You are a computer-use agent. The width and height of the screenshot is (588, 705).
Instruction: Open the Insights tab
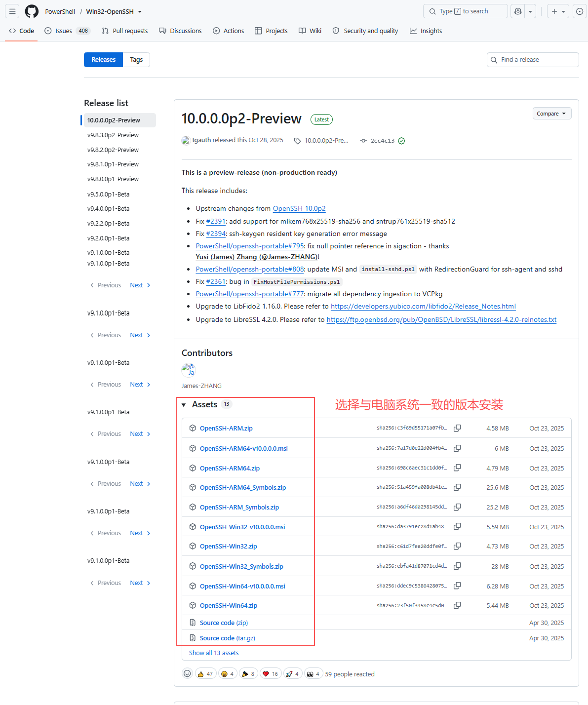pos(426,31)
